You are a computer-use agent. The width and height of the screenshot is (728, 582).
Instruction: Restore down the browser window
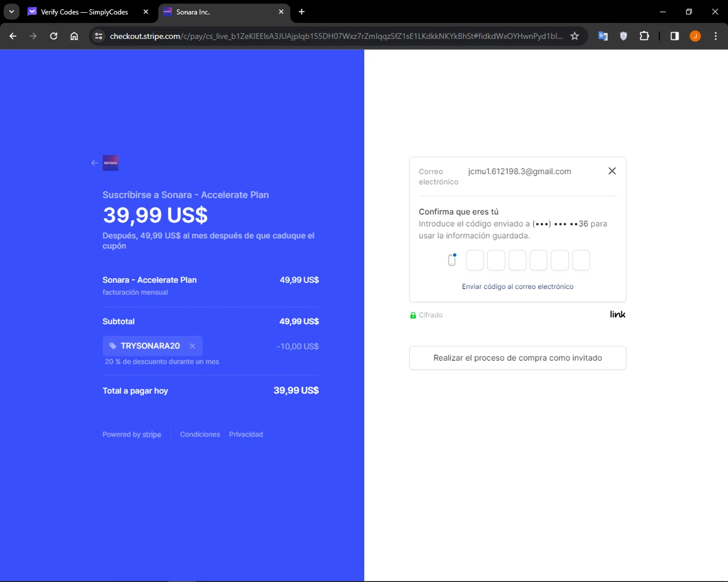tap(689, 12)
